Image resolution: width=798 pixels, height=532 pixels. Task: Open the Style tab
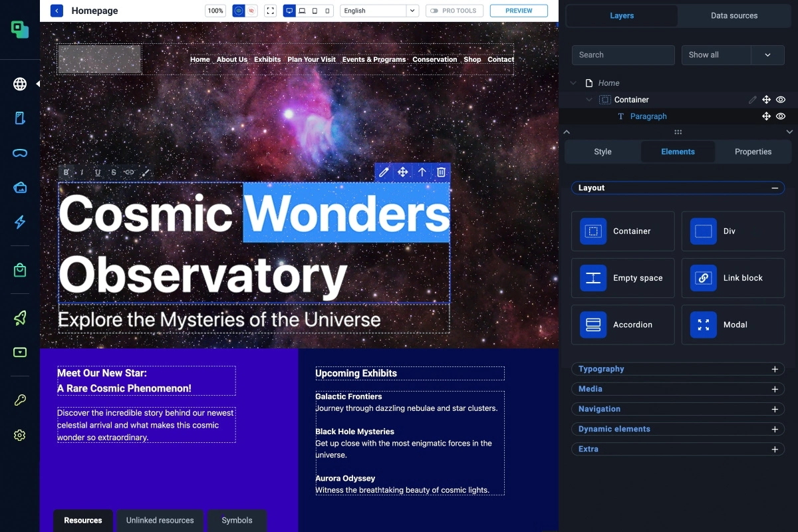[x=602, y=152]
